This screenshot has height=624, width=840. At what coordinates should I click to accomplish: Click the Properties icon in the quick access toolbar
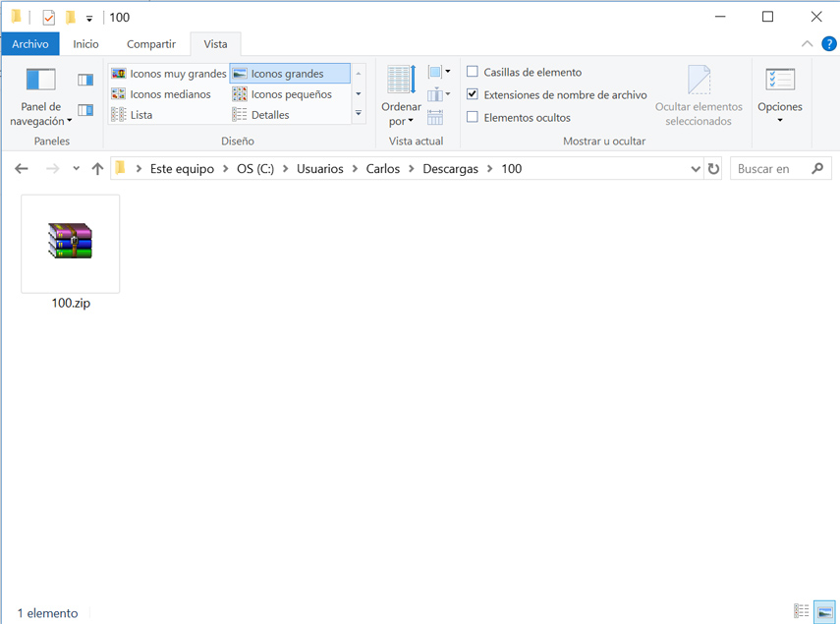[49, 18]
